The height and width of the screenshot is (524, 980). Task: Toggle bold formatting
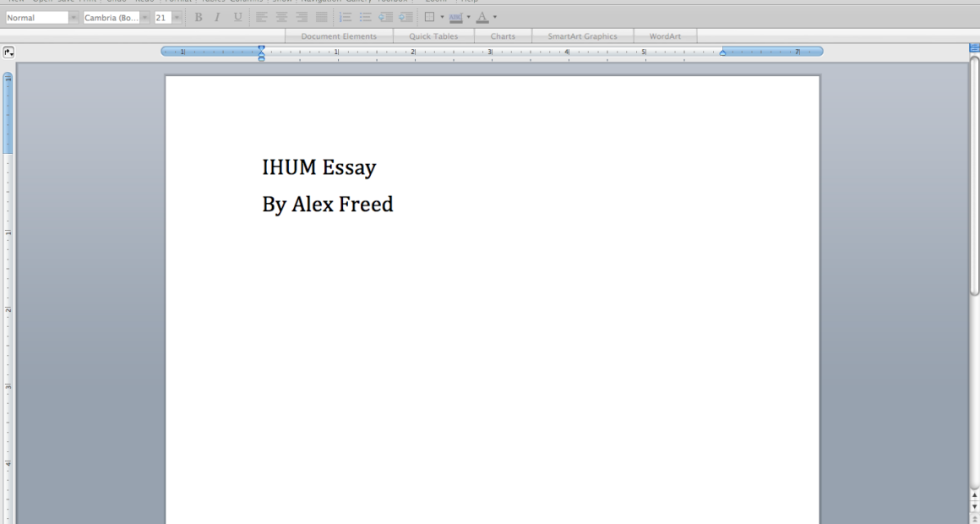pos(199,17)
